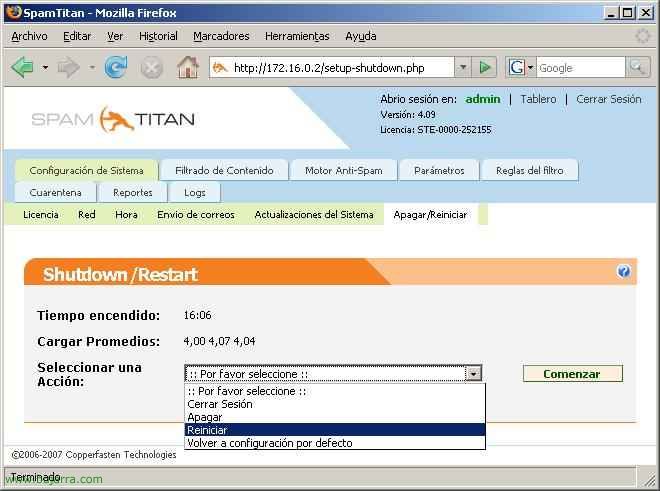Open forward button history dropdown arrow

(92, 67)
